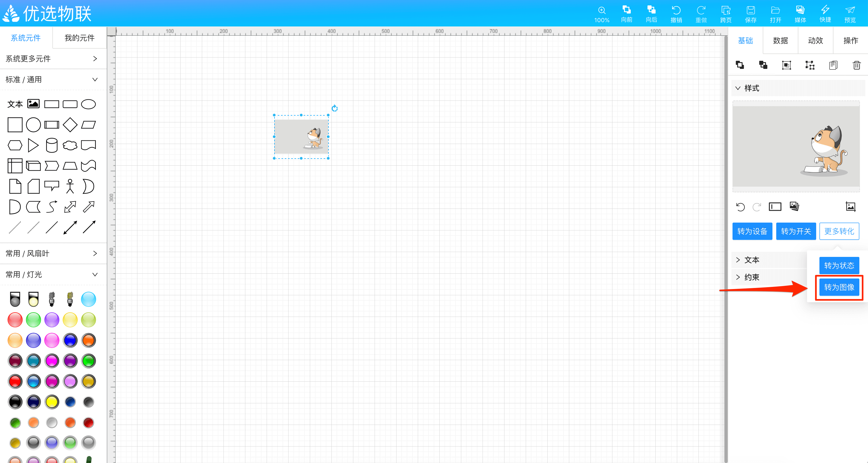Rotate image clockwise under style preview

757,207
